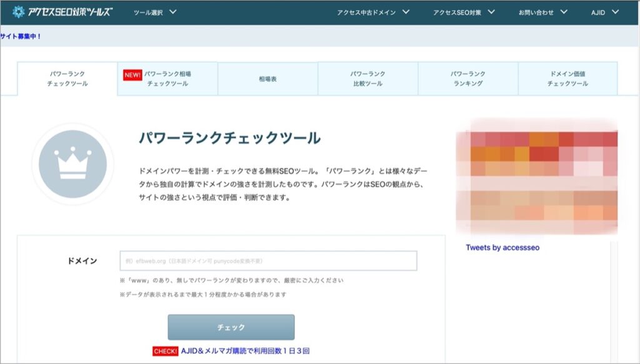Click the チェック button
Screen dimensions: 640x364
coord(231,327)
